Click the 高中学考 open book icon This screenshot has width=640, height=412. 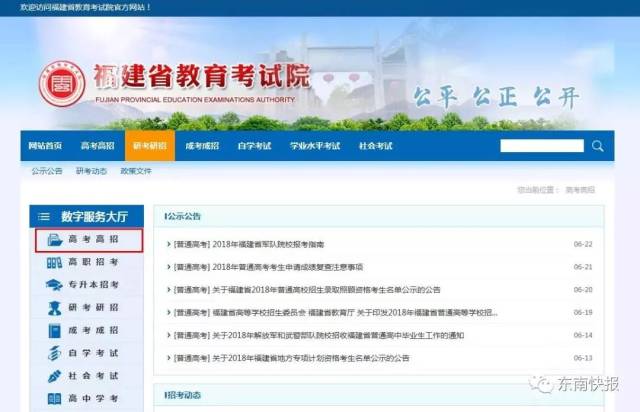point(54,399)
